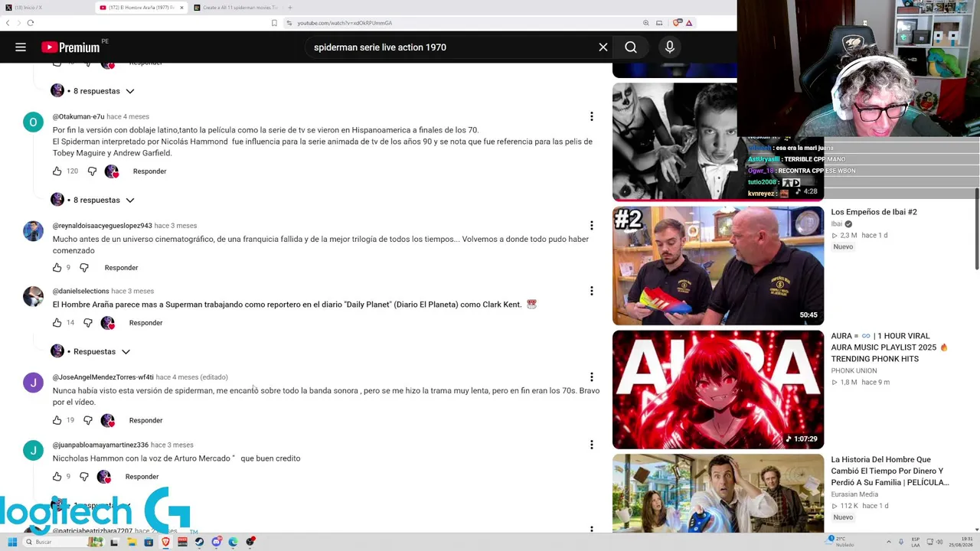Open AURA 1 HOUR VIRAL playlist title
980x551 pixels.
pos(888,347)
